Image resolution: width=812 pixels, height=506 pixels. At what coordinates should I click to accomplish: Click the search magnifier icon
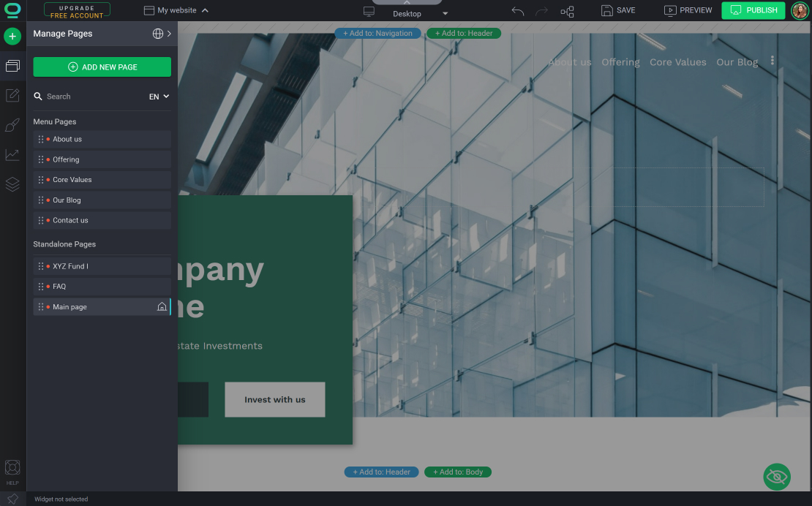click(x=38, y=97)
